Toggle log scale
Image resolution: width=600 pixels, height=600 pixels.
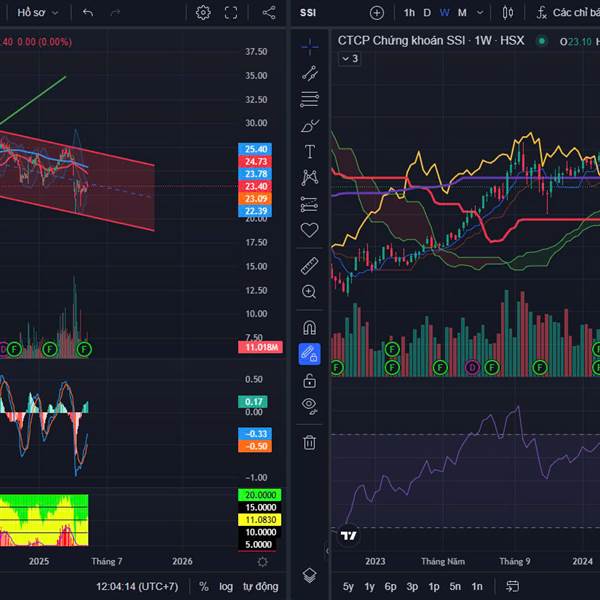pos(226,586)
